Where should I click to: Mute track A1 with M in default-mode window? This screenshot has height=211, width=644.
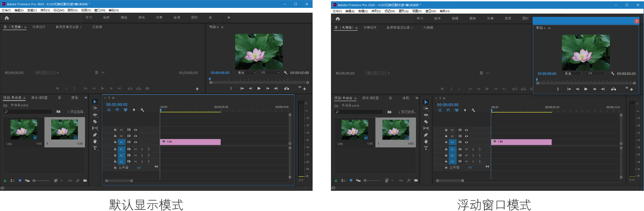pos(135,150)
